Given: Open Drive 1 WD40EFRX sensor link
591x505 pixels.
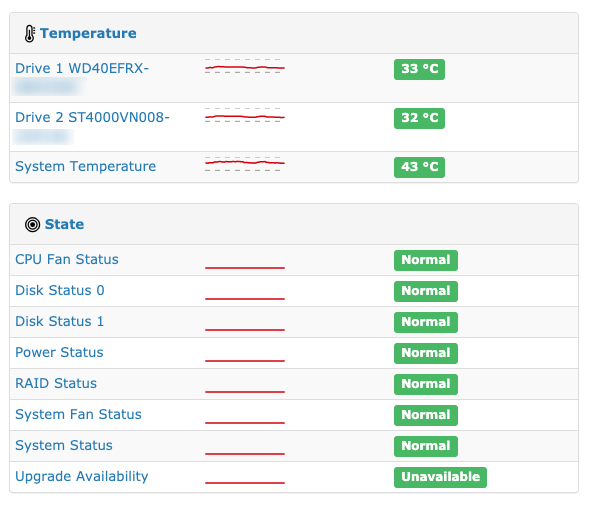Looking at the screenshot, I should [82, 68].
